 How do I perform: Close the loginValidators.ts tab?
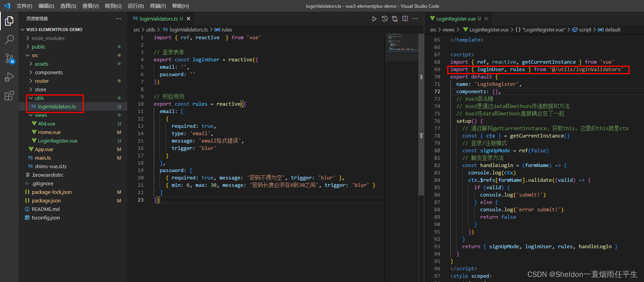[188, 19]
